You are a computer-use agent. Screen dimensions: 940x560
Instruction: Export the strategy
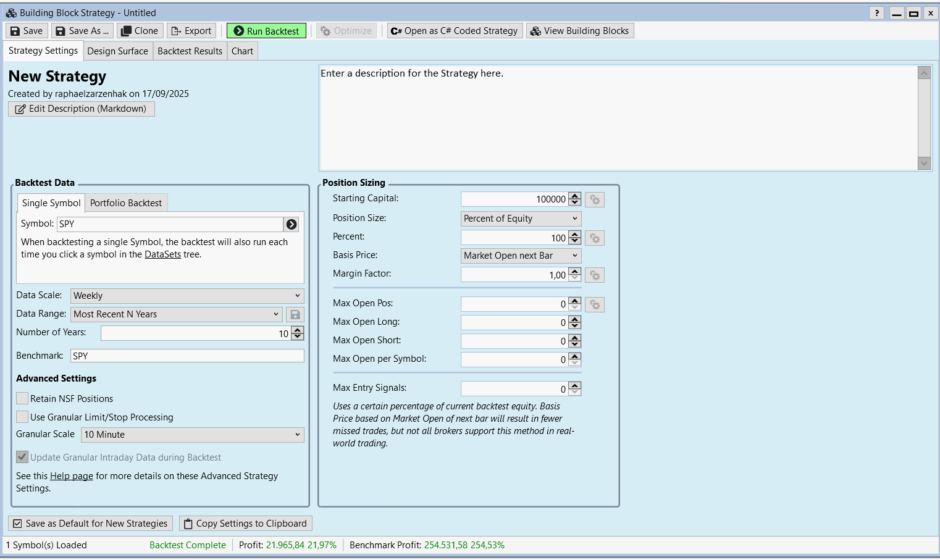tap(191, 31)
